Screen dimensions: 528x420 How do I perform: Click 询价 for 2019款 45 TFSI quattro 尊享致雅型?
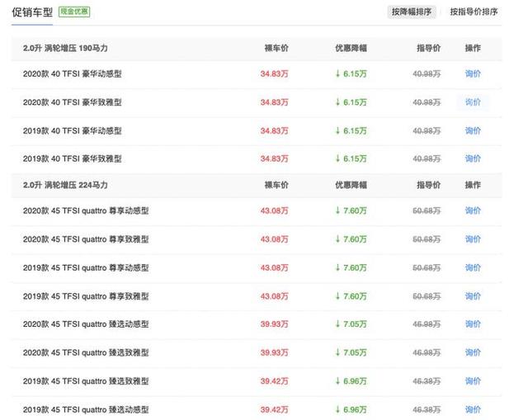pyautogui.click(x=473, y=296)
